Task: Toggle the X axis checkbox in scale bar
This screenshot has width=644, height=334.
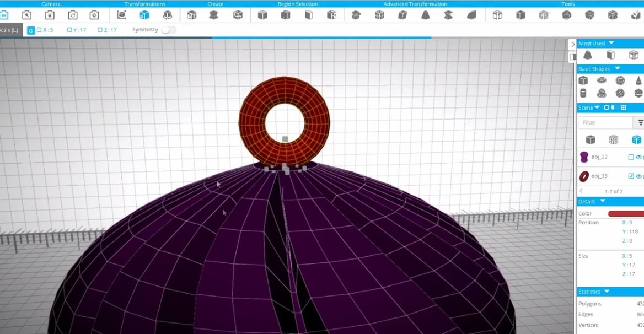Action: coord(40,30)
